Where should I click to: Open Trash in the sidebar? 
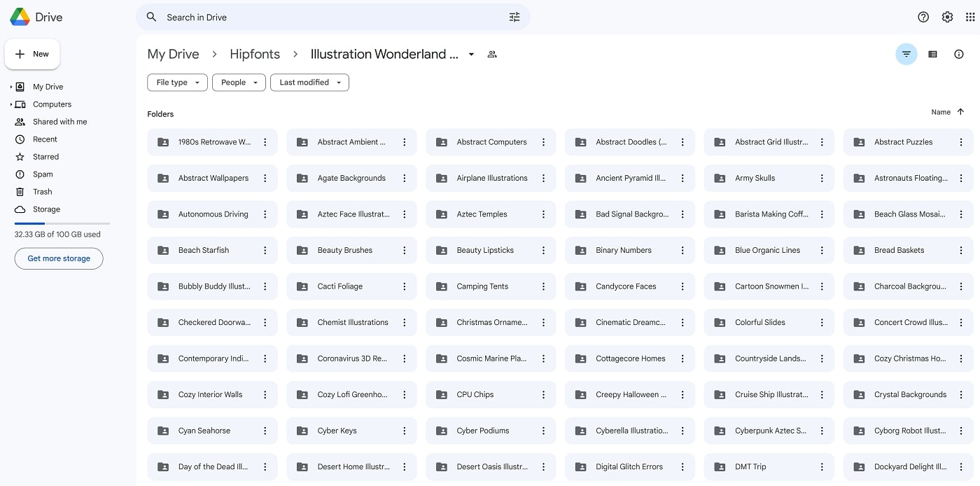click(x=42, y=192)
